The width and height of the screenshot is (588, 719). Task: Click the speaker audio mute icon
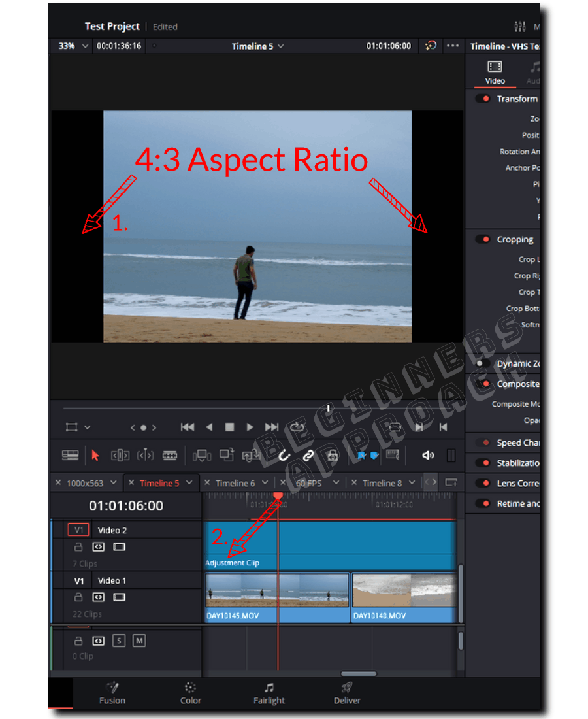click(428, 456)
